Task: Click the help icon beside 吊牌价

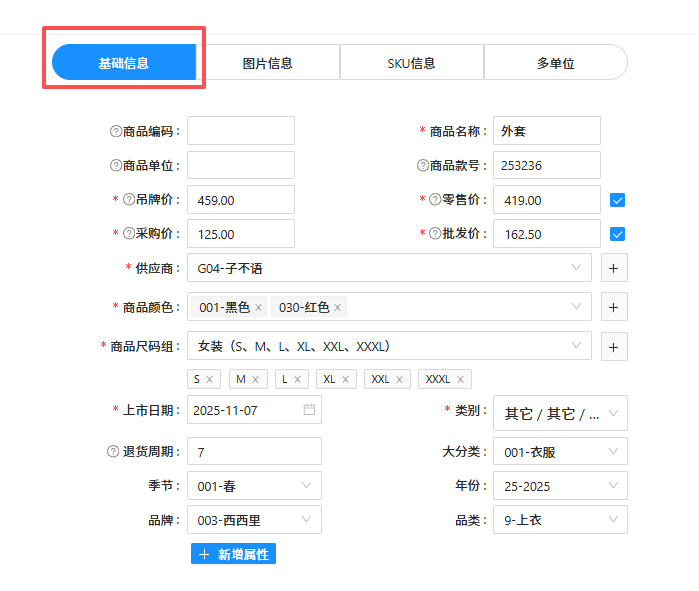Action: (x=129, y=199)
